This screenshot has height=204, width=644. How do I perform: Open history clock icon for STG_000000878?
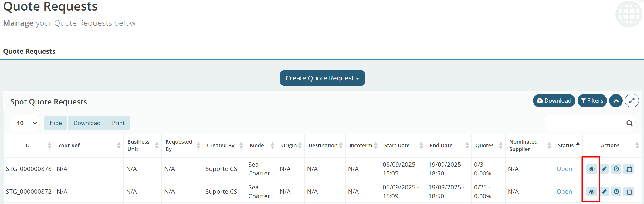point(616,169)
